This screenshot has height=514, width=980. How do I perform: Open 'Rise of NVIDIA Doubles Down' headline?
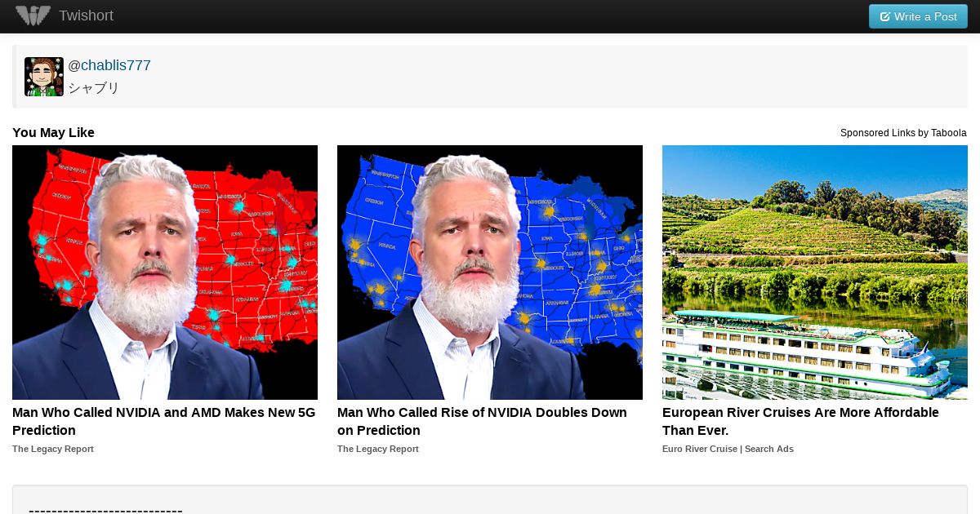482,422
